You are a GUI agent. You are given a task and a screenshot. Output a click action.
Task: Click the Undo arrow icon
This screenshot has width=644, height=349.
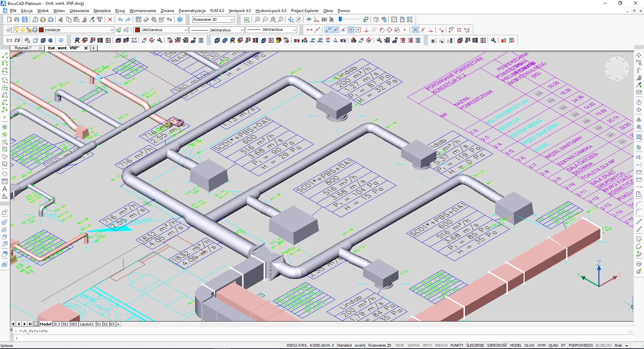[120, 19]
